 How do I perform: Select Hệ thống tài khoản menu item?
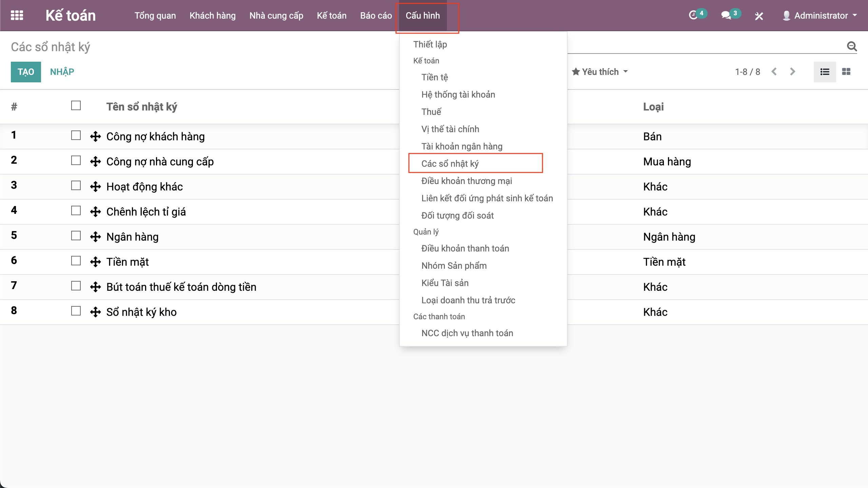tap(458, 95)
